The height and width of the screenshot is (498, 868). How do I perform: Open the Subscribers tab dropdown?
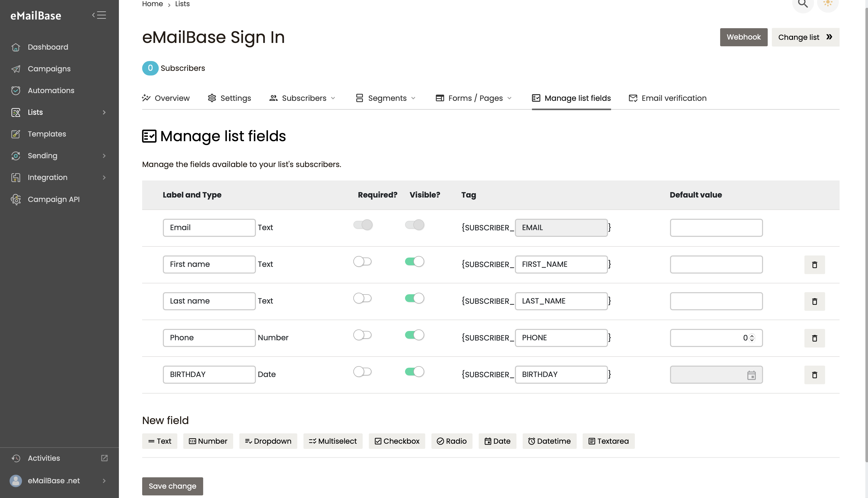[x=302, y=98]
